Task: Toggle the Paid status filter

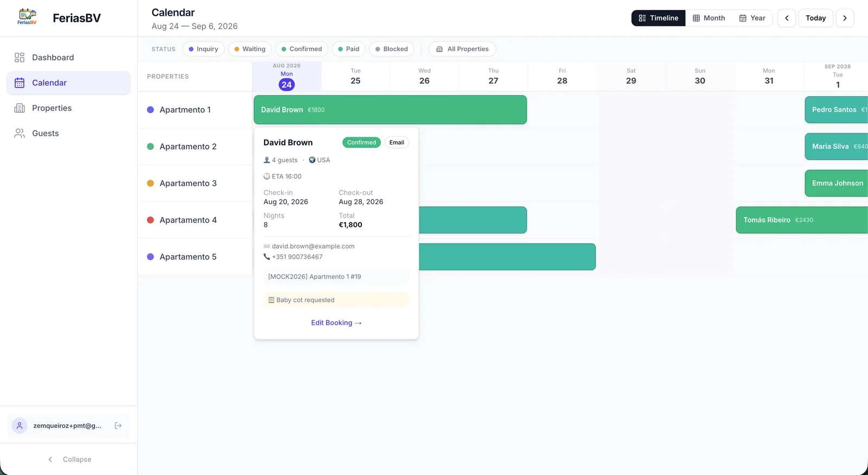Action: point(349,49)
